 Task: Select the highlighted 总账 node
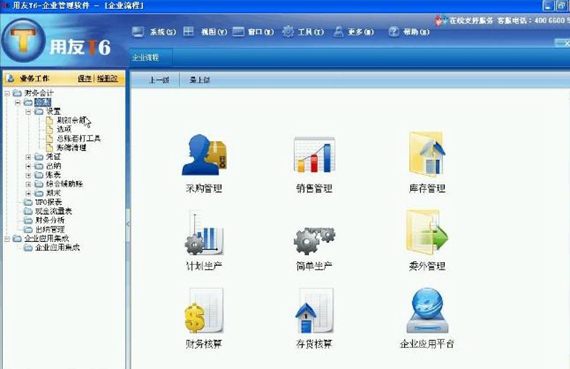(x=43, y=103)
